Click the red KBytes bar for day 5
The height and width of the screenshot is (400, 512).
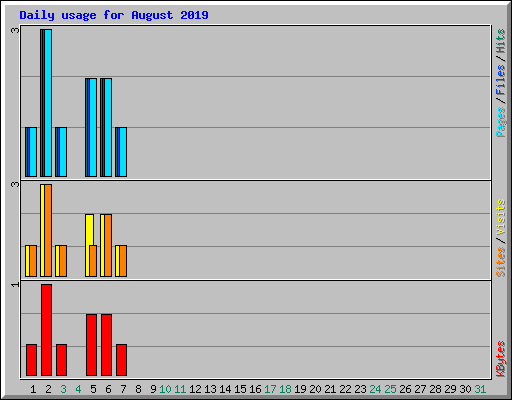click(91, 345)
